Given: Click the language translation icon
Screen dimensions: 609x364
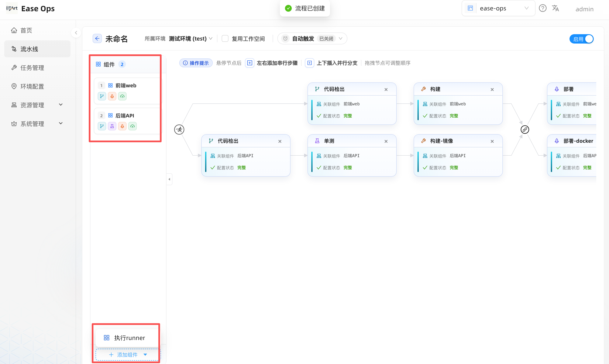Looking at the screenshot, I should (555, 8).
